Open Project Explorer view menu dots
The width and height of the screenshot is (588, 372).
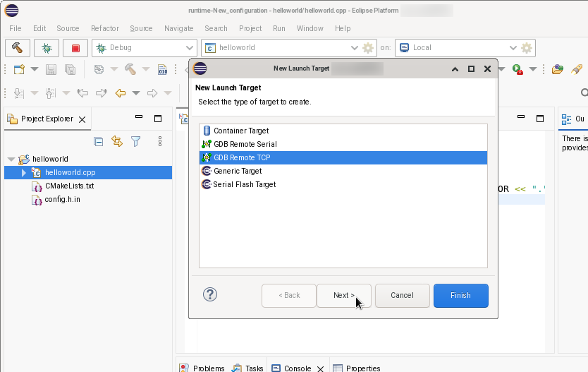point(160,141)
